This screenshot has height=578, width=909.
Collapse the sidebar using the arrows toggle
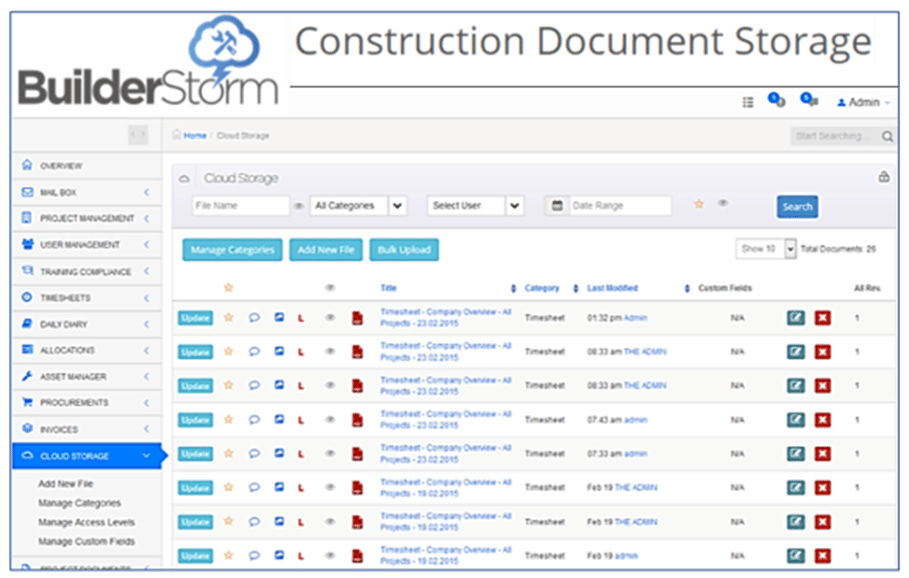tap(138, 135)
